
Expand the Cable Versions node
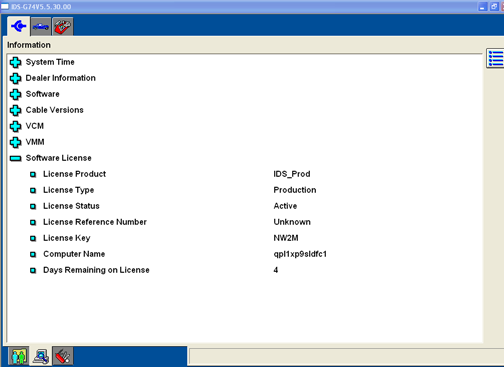tap(15, 110)
